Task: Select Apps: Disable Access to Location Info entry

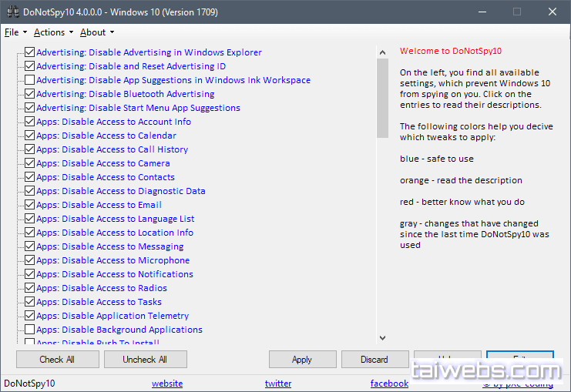Action: pos(115,233)
